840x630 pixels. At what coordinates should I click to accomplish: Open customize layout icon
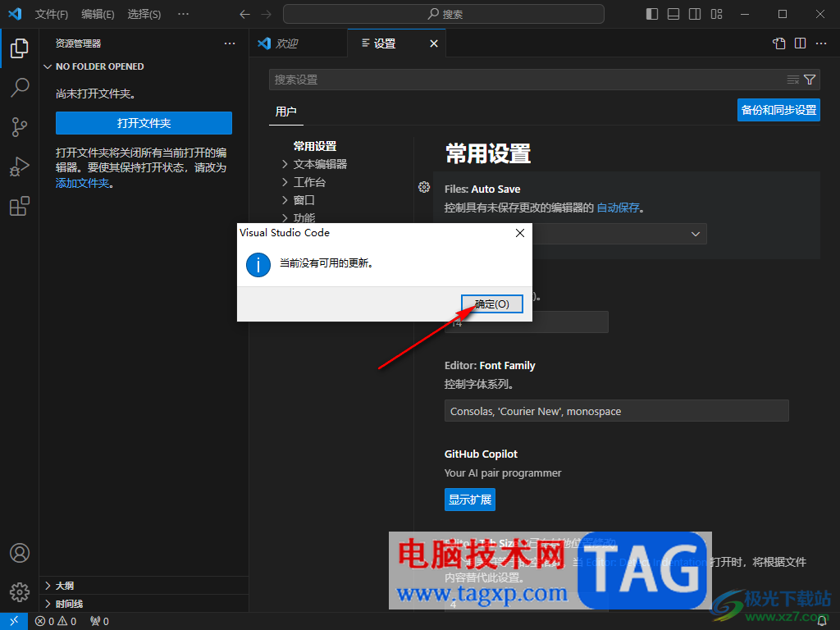coord(716,15)
